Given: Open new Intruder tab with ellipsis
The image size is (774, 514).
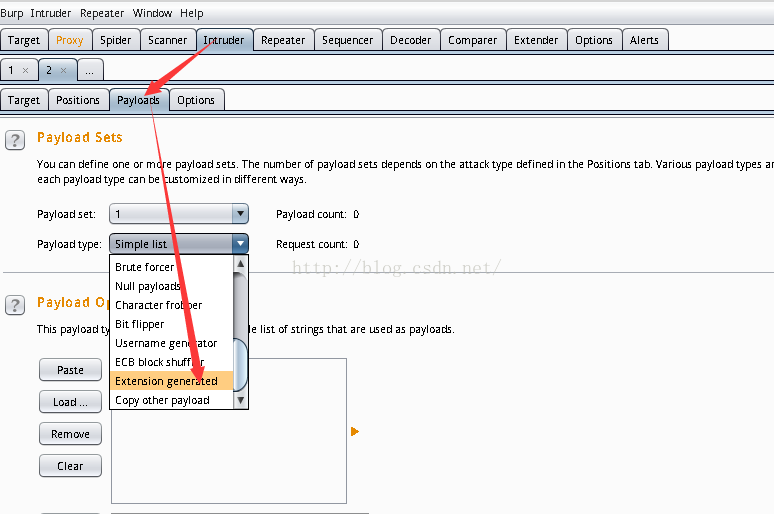Looking at the screenshot, I should [90, 70].
